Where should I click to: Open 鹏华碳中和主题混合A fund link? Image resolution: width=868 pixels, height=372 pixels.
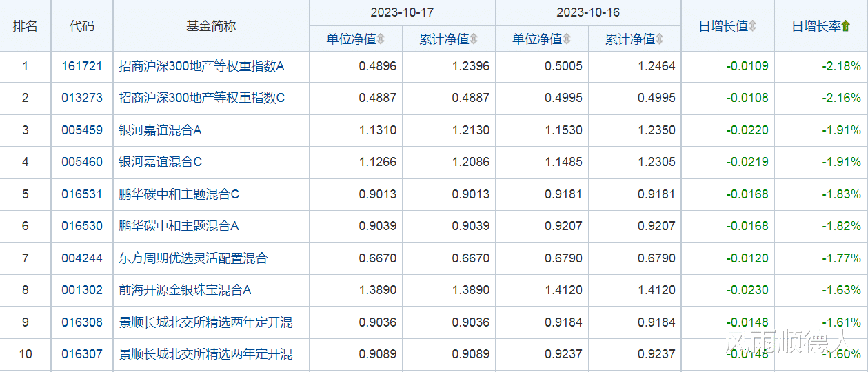(179, 226)
